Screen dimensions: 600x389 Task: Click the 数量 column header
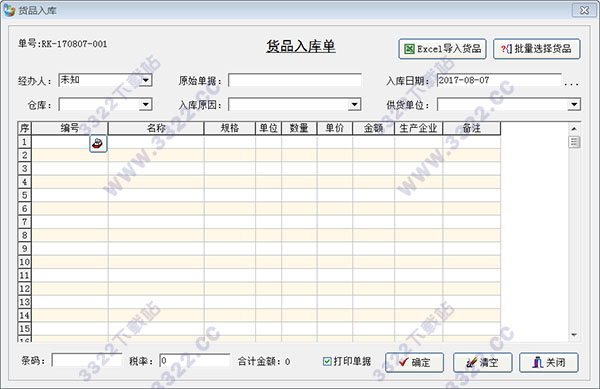tap(299, 128)
